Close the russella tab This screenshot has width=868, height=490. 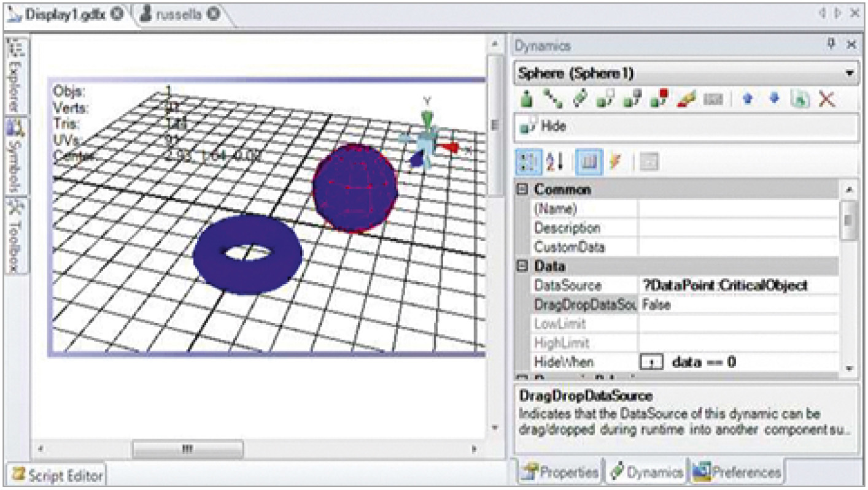pos(213,14)
